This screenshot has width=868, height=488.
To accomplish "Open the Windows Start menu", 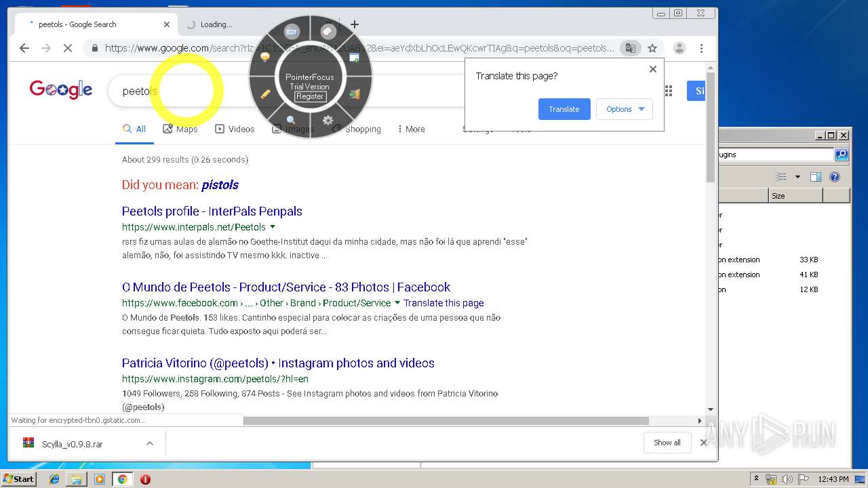I will [x=19, y=479].
